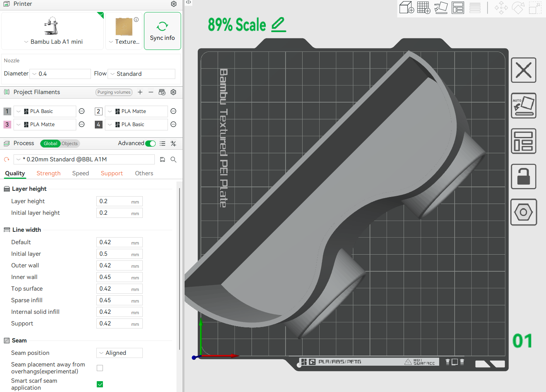Click the Auto orient toolbar icon

(441, 8)
